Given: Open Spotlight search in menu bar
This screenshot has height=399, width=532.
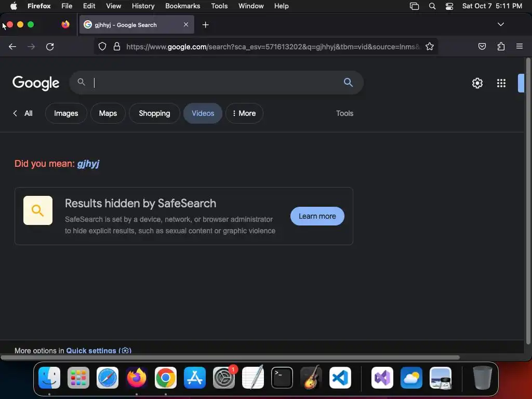Looking at the screenshot, I should click(x=432, y=6).
